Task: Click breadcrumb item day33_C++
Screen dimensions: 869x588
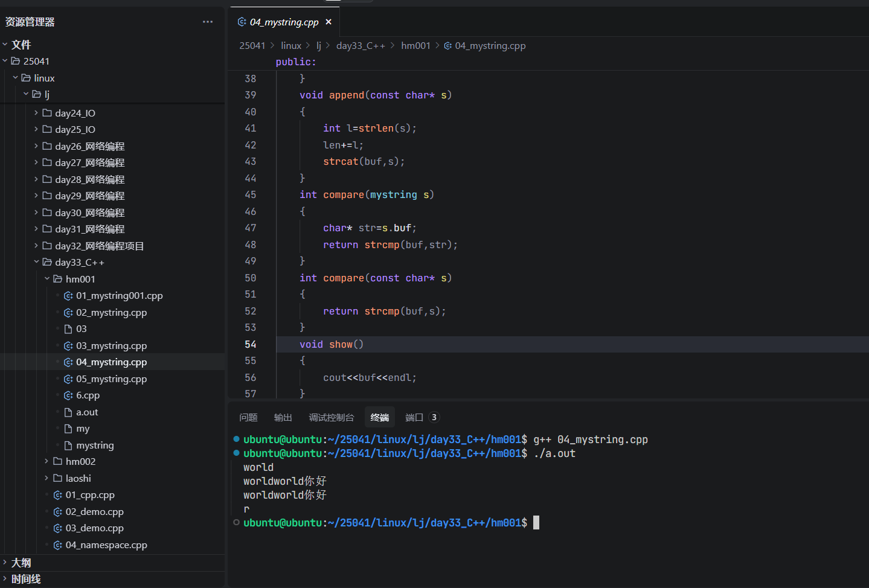Action: pyautogui.click(x=361, y=46)
